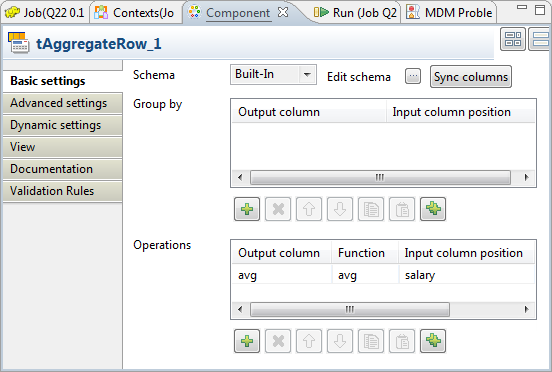Add all columns to Operations table

point(433,341)
